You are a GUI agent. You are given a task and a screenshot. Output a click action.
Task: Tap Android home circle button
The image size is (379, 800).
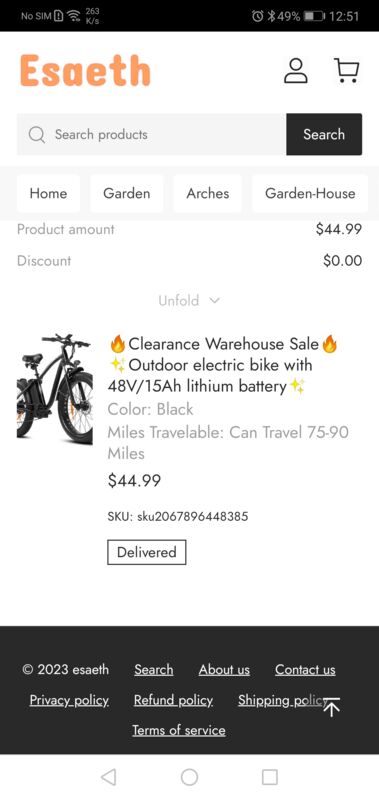pyautogui.click(x=189, y=777)
